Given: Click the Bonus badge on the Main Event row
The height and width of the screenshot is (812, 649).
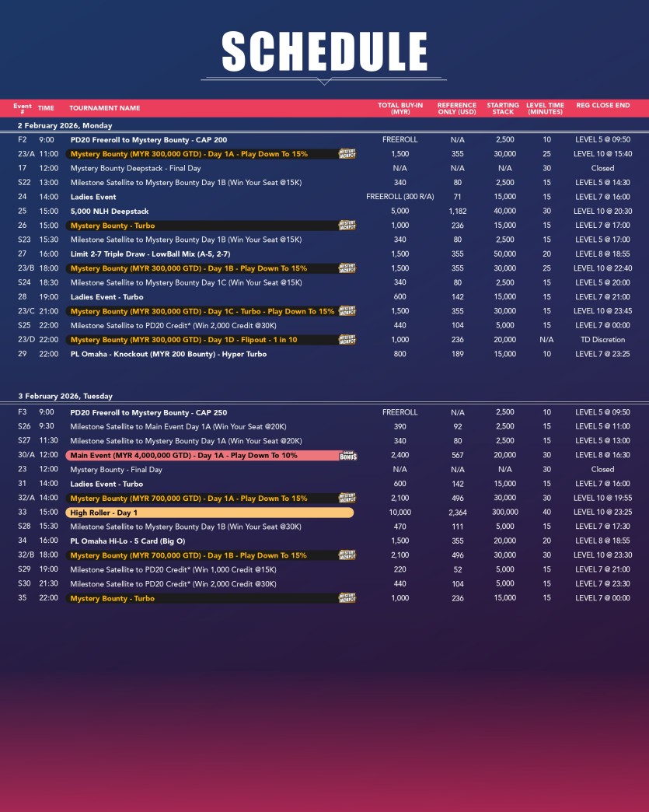Looking at the screenshot, I should tap(347, 456).
